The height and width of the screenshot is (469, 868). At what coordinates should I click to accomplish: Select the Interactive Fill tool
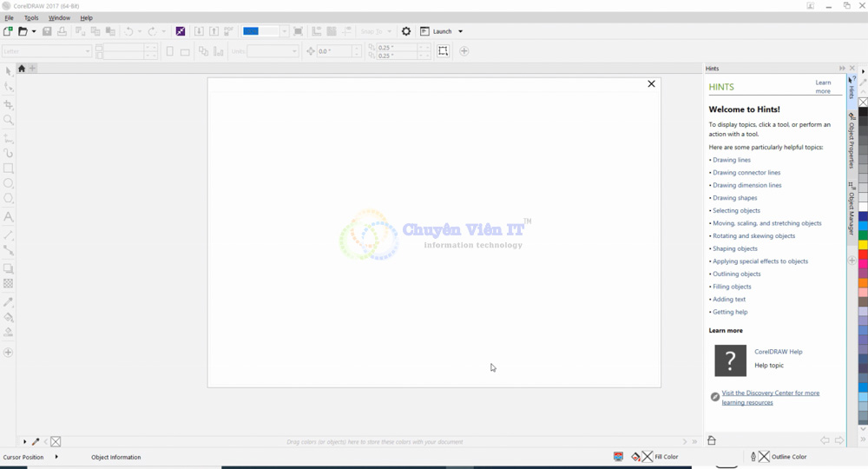(x=9, y=317)
